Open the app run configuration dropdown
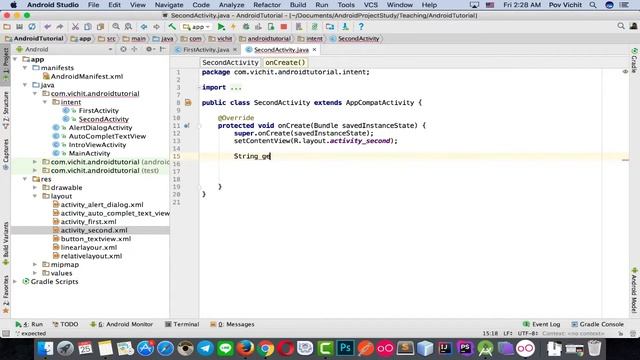640x360 pixels. (197, 27)
